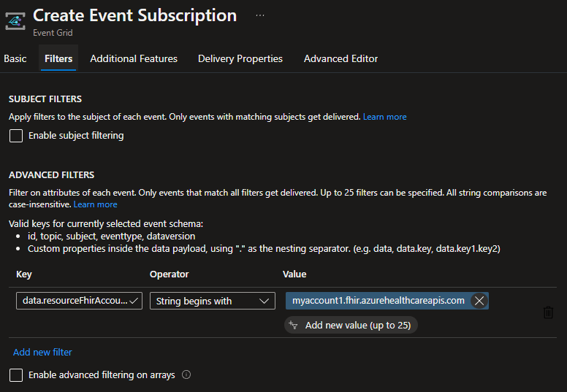Open the Additional Features tab

click(x=134, y=58)
